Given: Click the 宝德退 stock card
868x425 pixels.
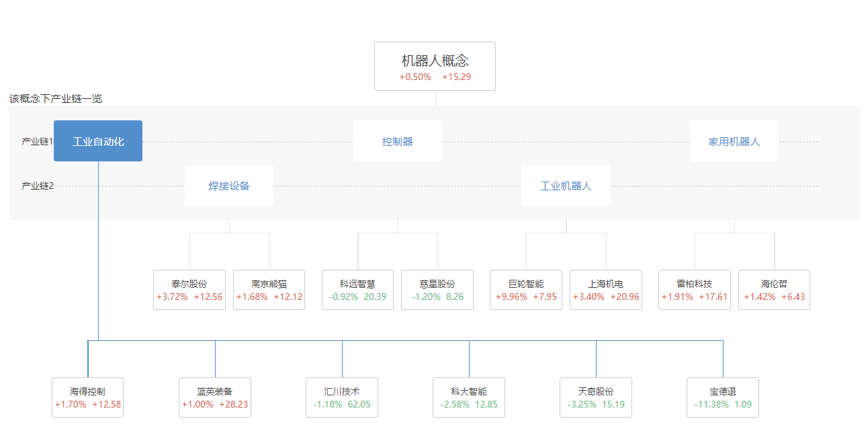Looking at the screenshot, I should (x=723, y=397).
